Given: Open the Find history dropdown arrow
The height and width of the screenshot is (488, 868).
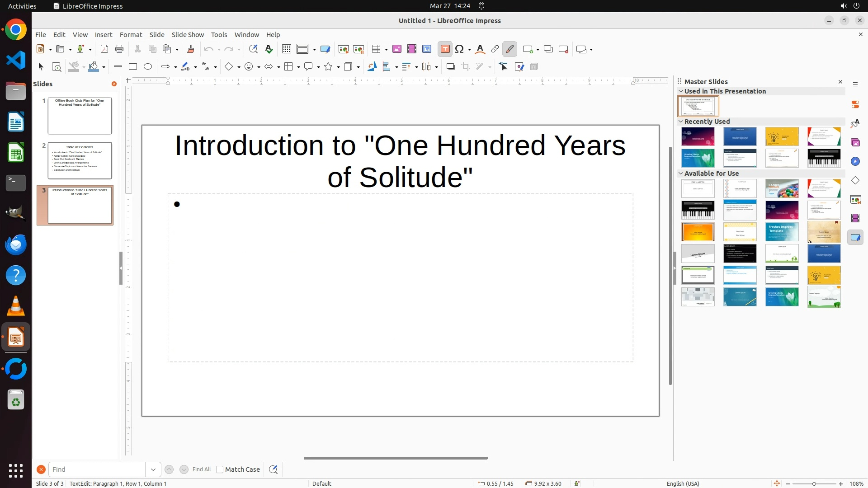Looking at the screenshot, I should (153, 469).
